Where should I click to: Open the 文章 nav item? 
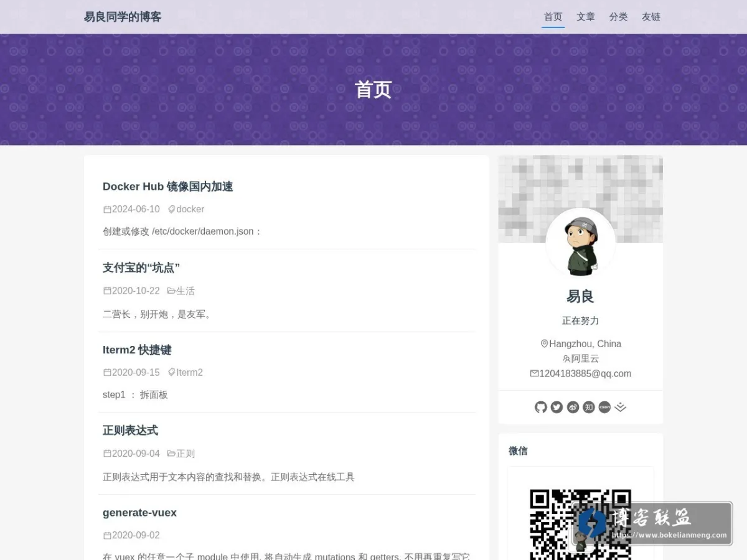point(586,17)
